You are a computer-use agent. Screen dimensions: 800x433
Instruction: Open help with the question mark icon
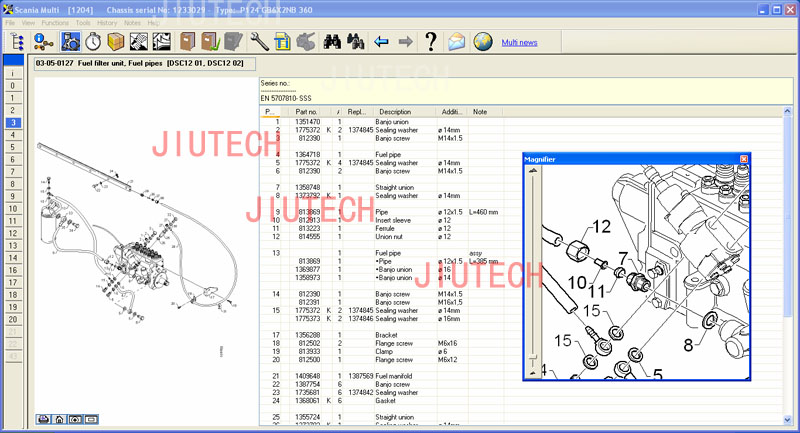coord(431,42)
